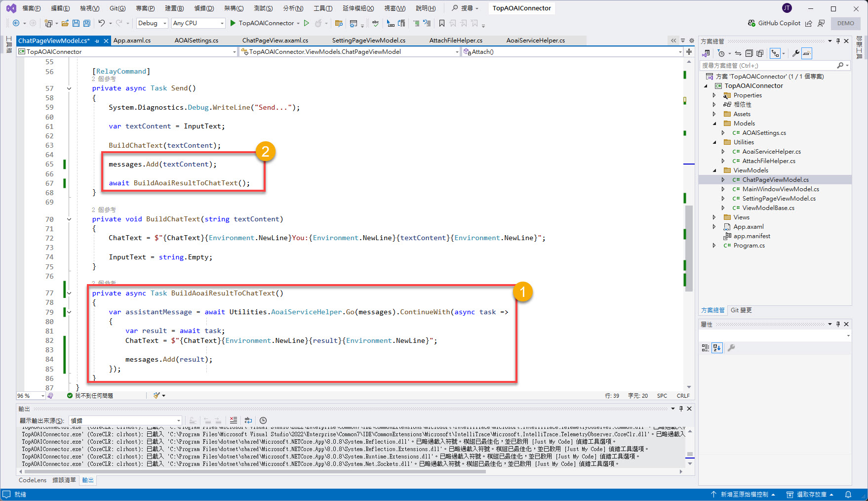Expand the Views folder in Solution Explorer
Screen dimensions: 868x501
714,217
